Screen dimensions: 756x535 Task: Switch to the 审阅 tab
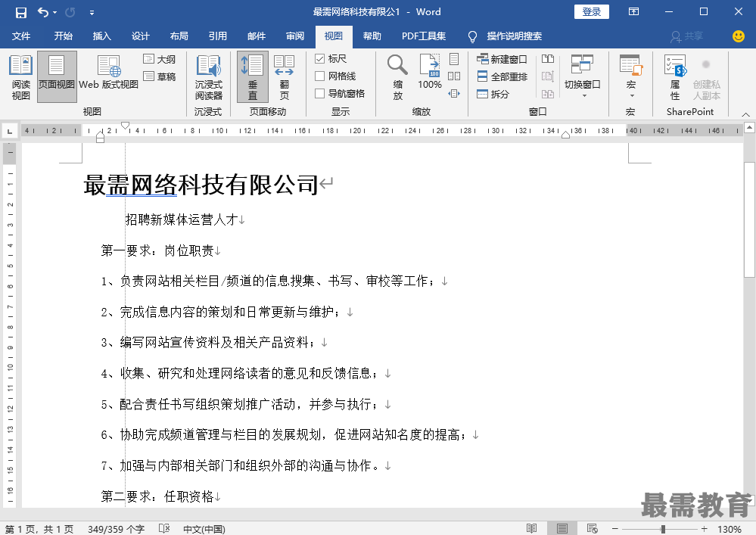(294, 36)
